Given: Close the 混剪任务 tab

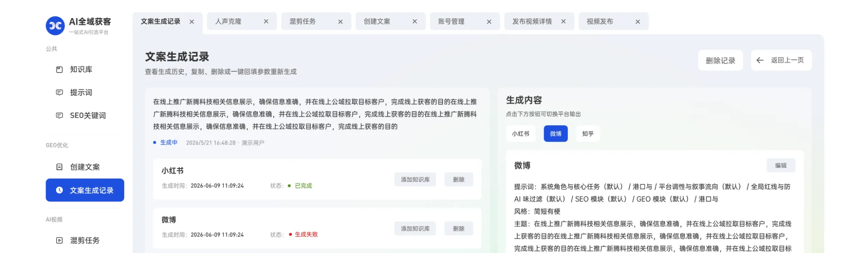Looking at the screenshot, I should point(340,22).
